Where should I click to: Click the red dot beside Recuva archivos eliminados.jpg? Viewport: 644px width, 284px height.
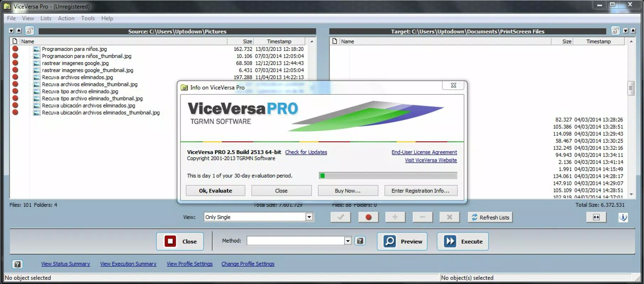[x=15, y=77]
